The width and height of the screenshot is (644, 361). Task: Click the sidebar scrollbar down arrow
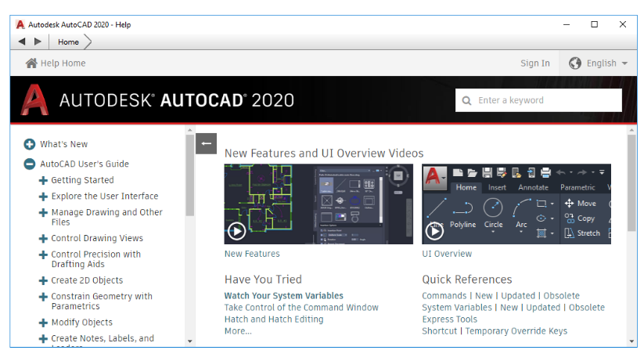pos(189,341)
